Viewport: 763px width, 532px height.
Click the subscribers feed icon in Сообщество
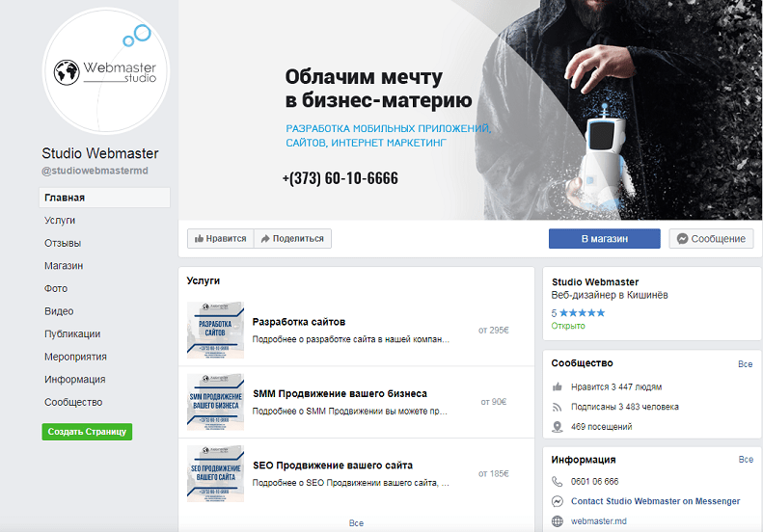pos(558,407)
